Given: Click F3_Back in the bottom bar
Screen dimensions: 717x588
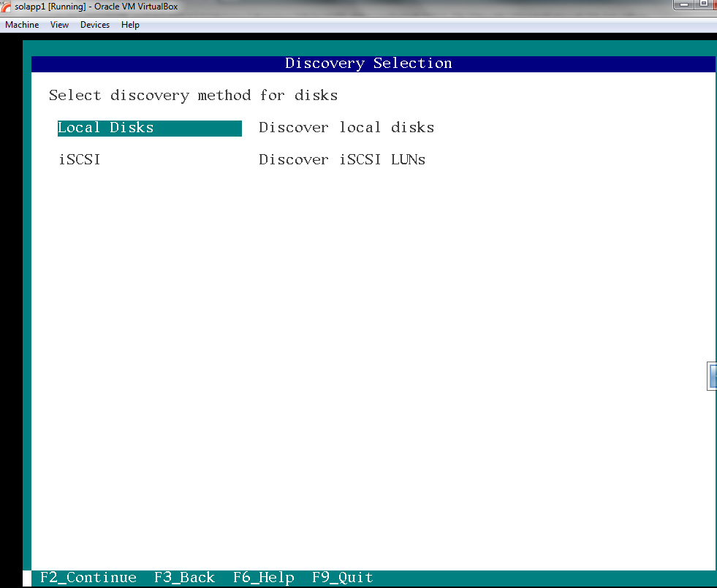Looking at the screenshot, I should pos(184,578).
